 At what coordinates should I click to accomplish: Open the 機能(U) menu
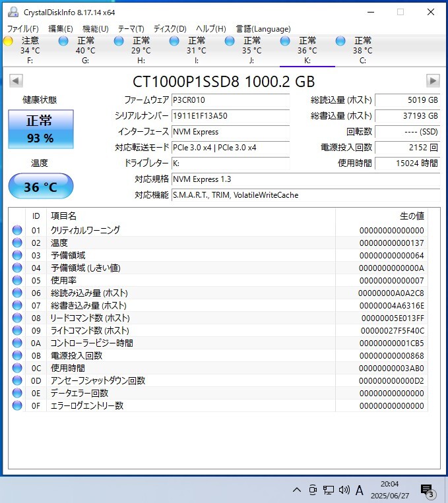pyautogui.click(x=96, y=29)
